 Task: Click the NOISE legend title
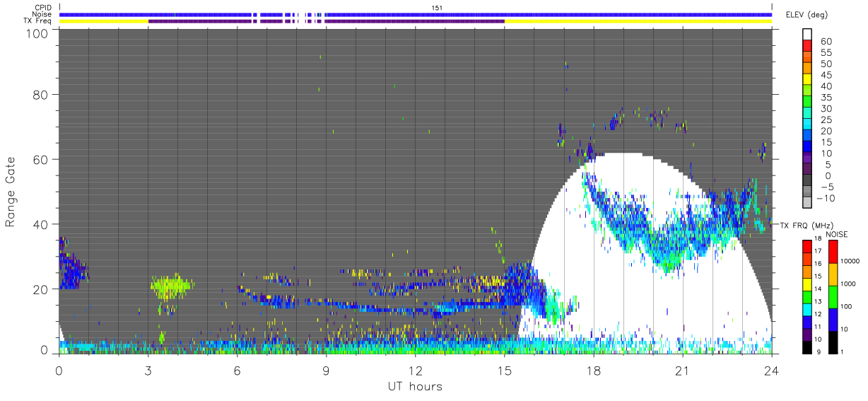click(837, 234)
